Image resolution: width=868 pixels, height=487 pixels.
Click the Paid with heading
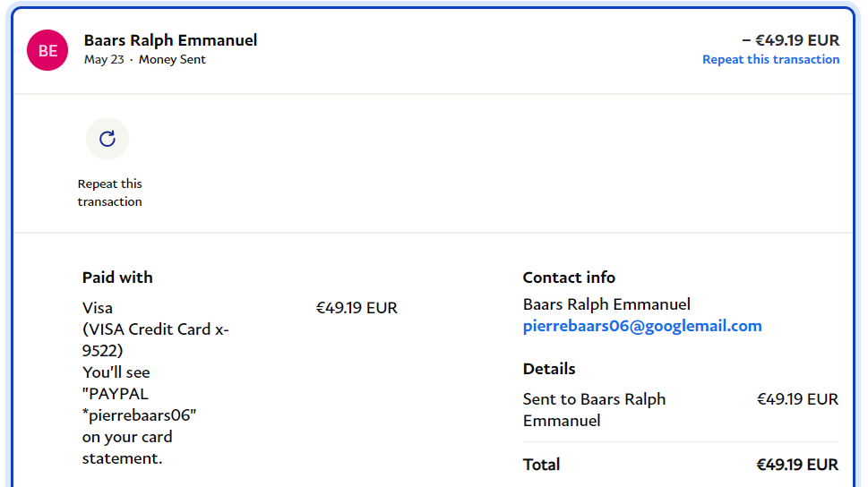pos(117,278)
